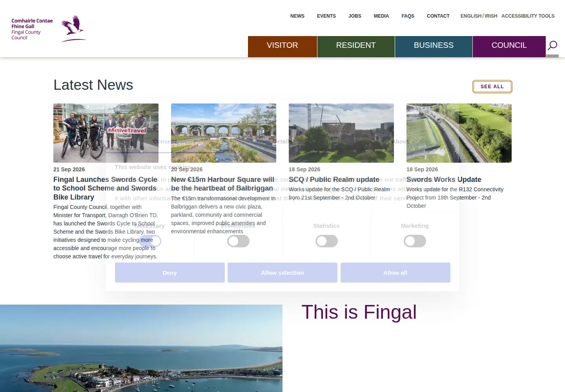
Task: Open the search magnifier icon
Action: [x=552, y=45]
